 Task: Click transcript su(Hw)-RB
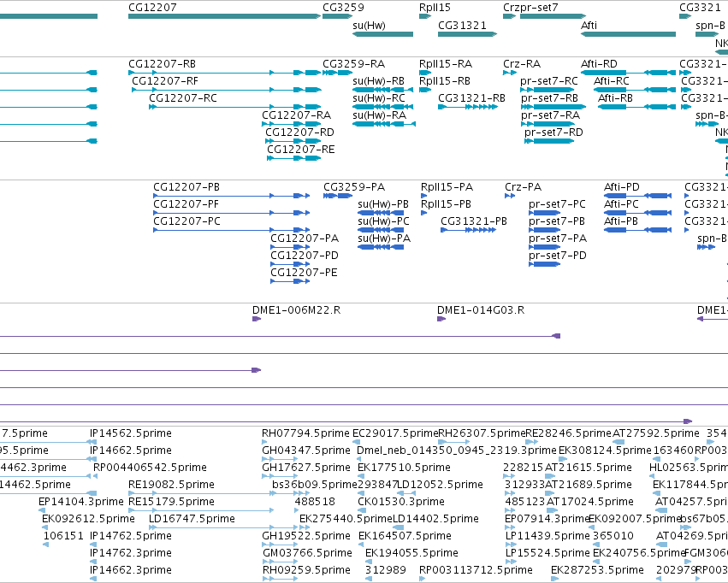382,90
